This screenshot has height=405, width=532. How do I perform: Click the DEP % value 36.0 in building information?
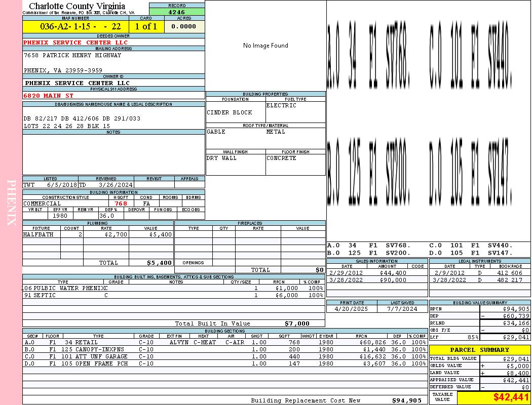click(x=106, y=216)
